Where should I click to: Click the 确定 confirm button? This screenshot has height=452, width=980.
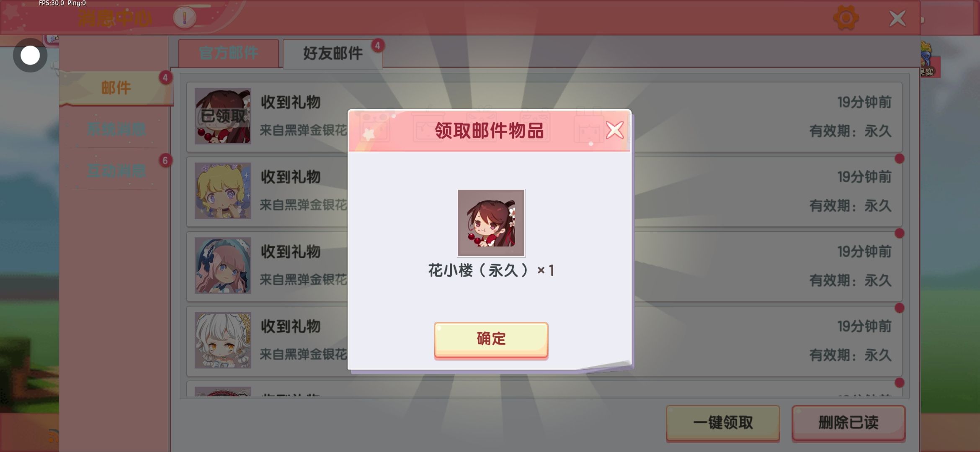pyautogui.click(x=491, y=339)
